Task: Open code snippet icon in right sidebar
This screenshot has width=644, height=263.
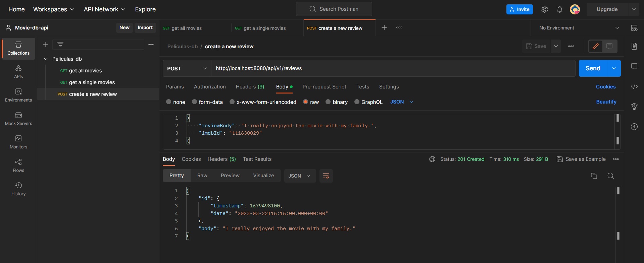Action: 634,86
